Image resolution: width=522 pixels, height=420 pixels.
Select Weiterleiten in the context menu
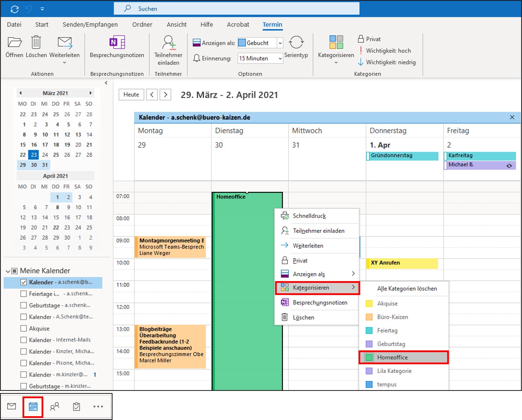pos(308,246)
